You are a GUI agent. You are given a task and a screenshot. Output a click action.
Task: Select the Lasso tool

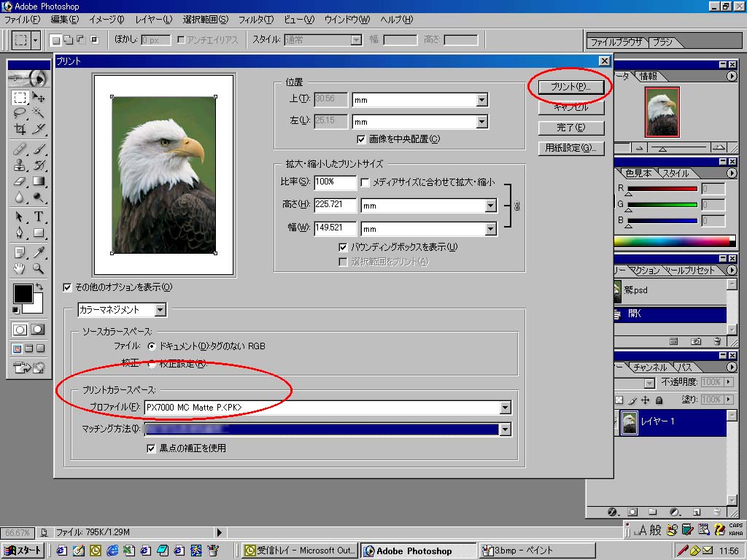pyautogui.click(x=20, y=113)
